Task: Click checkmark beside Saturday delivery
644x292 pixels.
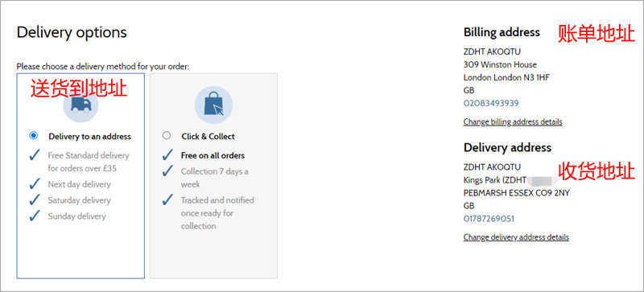Action: click(x=35, y=200)
